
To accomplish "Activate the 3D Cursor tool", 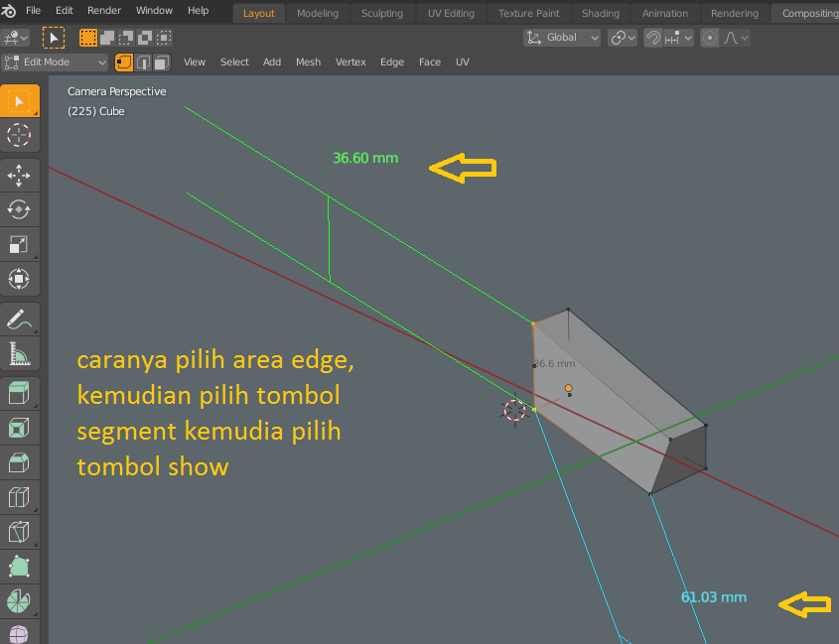I will point(19,135).
